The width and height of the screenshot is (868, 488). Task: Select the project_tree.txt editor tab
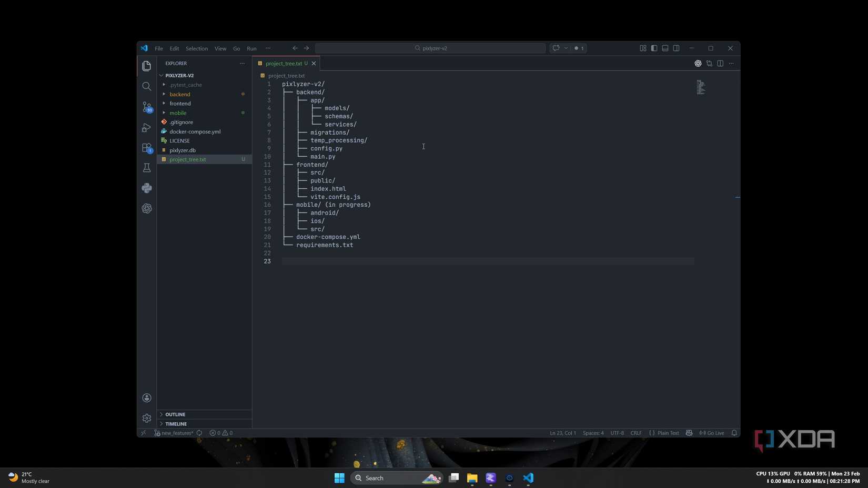tap(284, 63)
